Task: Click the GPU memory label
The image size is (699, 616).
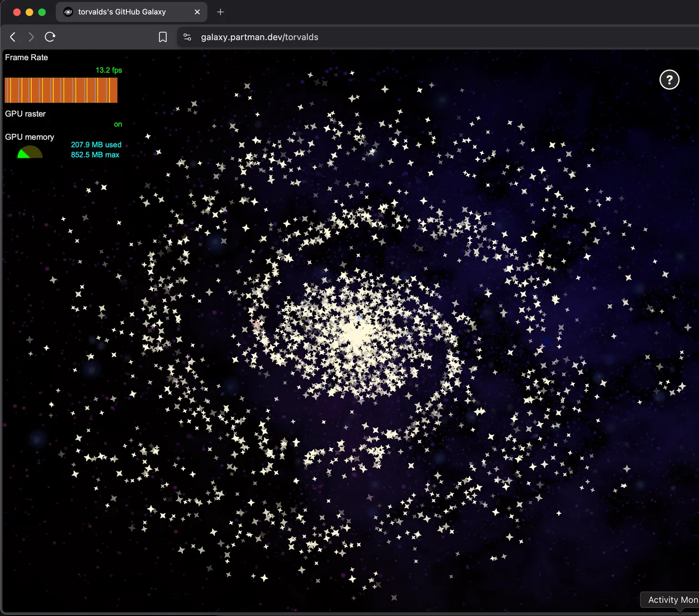Action: pos(30,137)
